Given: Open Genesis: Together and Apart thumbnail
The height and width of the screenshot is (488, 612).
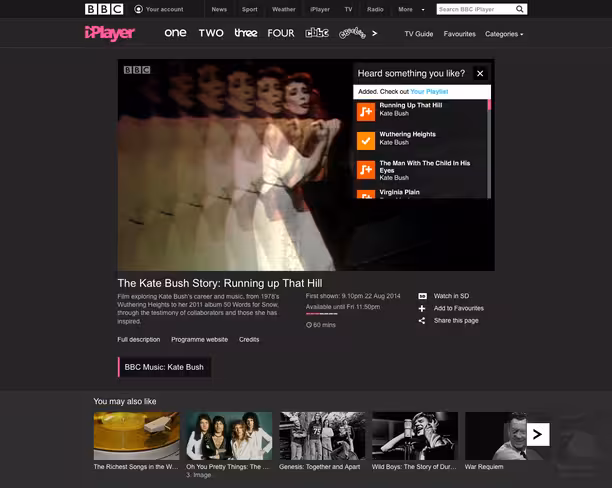Looking at the screenshot, I should (x=322, y=436).
